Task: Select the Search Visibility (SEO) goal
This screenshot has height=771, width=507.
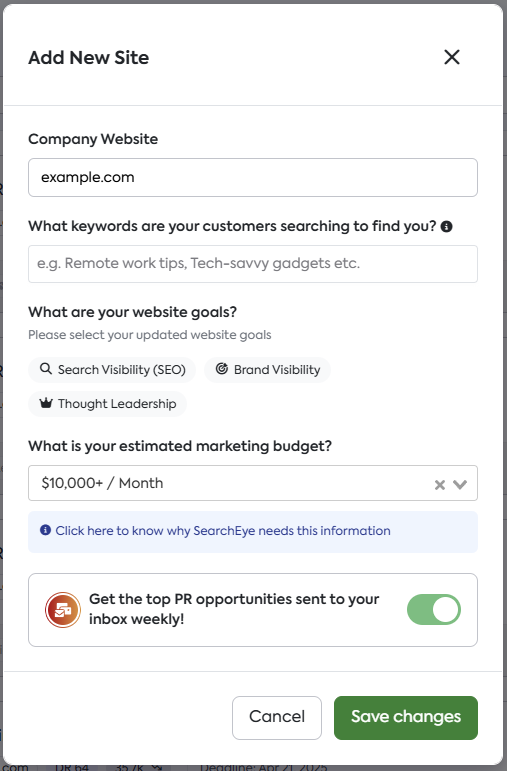Action: pos(112,370)
